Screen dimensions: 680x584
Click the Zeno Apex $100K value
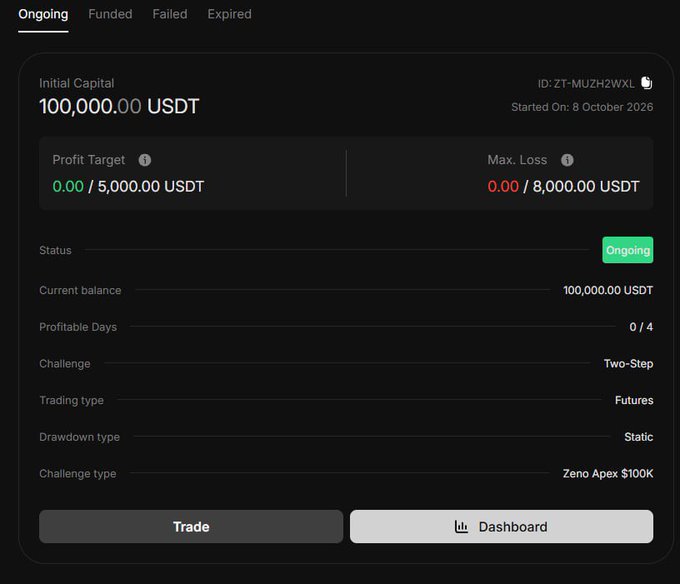pos(608,473)
